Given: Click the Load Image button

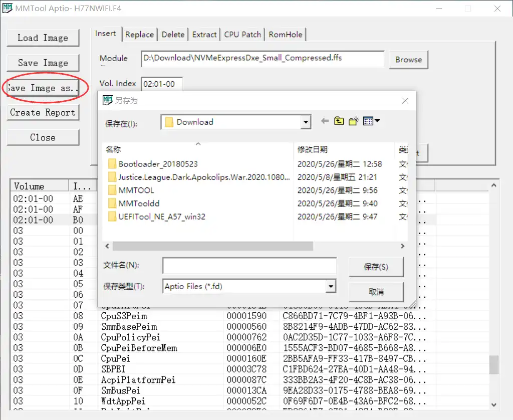Looking at the screenshot, I should 43,38.
